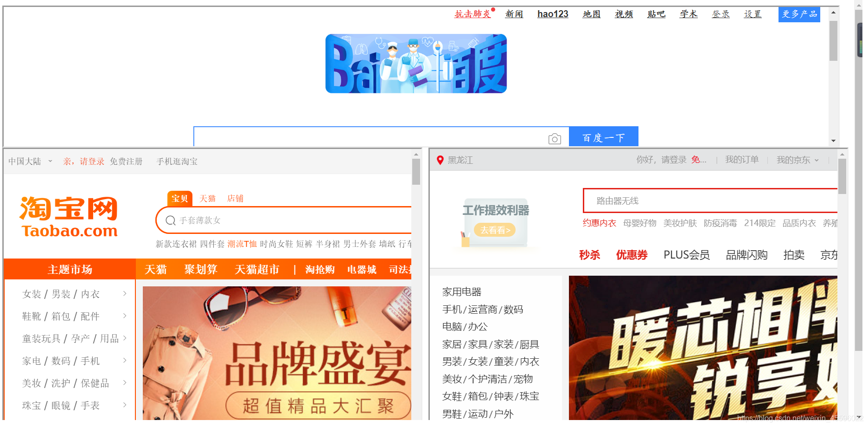Screen dimensions: 868x427
Task: Click the Taobao search box
Action: (x=284, y=220)
